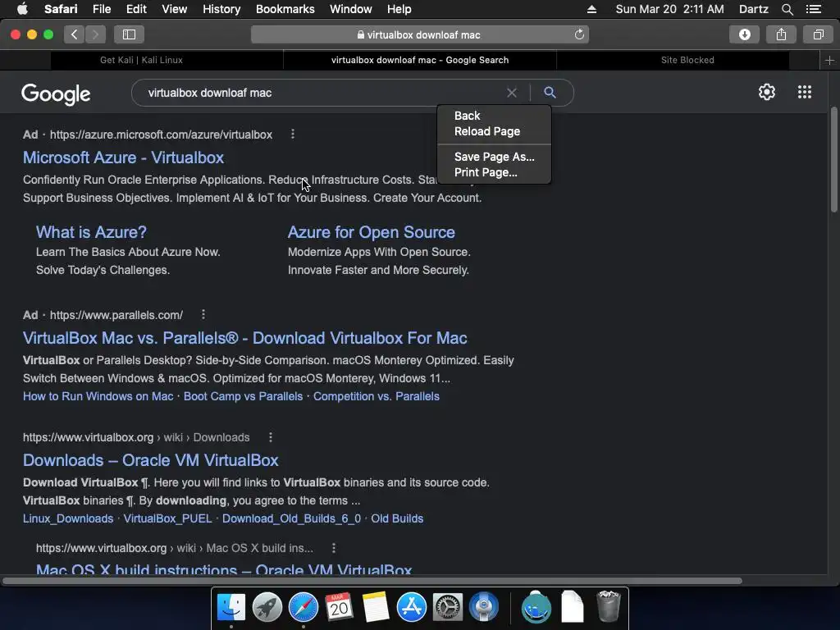Open Notes icon in Dock

(x=376, y=608)
